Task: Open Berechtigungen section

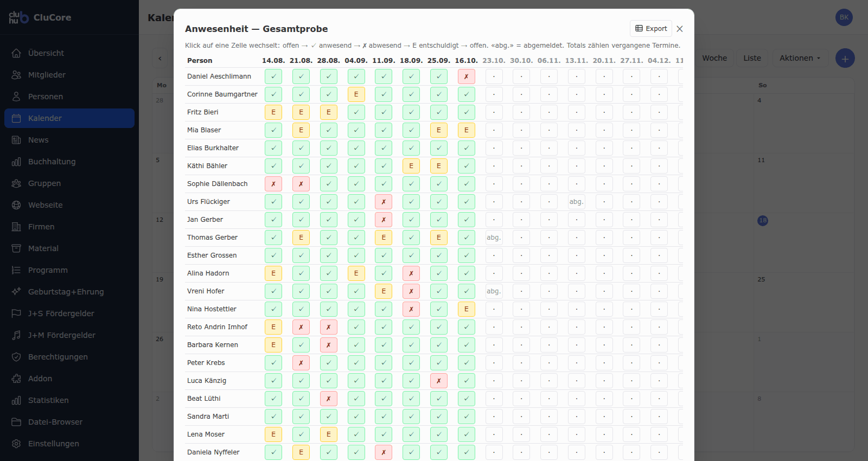Action: coord(69,357)
